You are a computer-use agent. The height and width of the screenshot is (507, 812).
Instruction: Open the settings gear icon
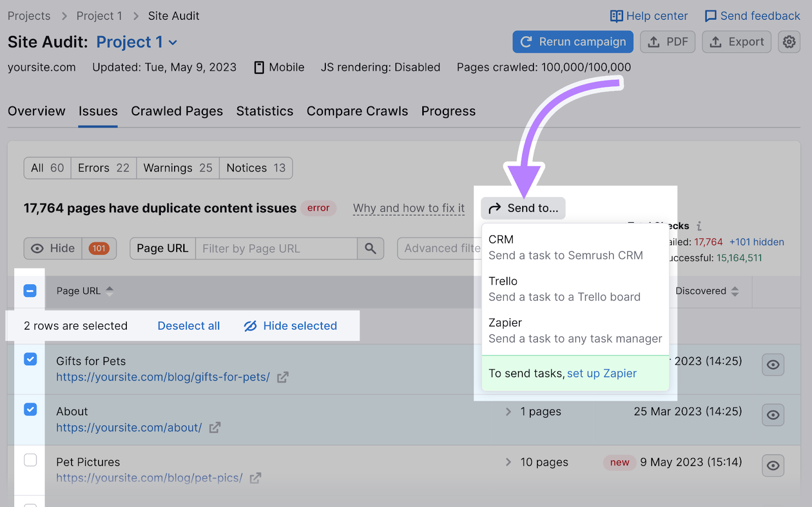pos(789,42)
